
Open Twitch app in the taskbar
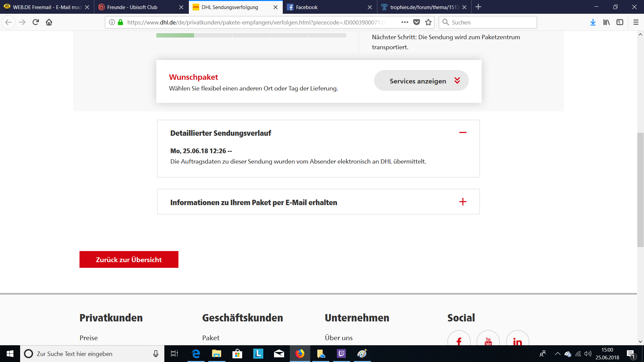(x=341, y=354)
